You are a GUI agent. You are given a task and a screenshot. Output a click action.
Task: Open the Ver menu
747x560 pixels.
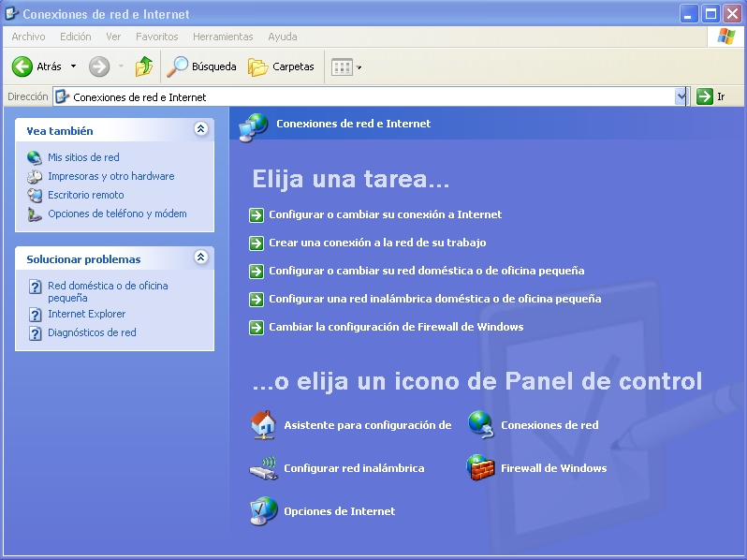[x=113, y=37]
